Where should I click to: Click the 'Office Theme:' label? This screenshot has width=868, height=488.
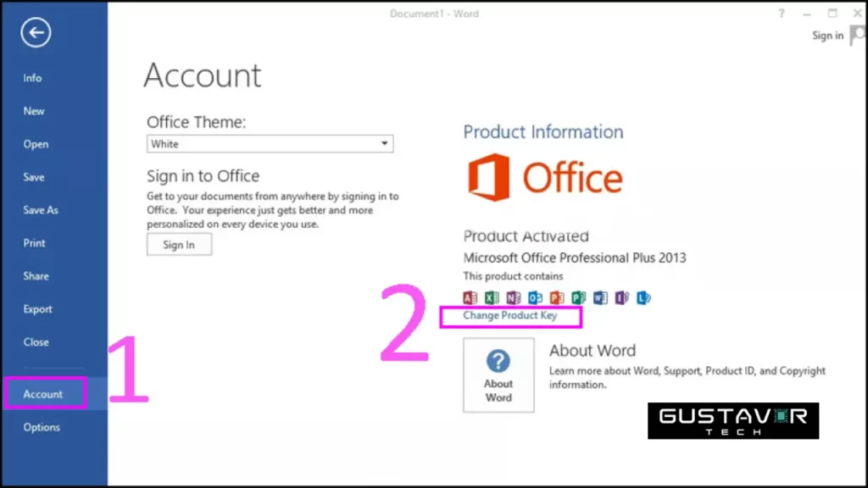click(196, 122)
